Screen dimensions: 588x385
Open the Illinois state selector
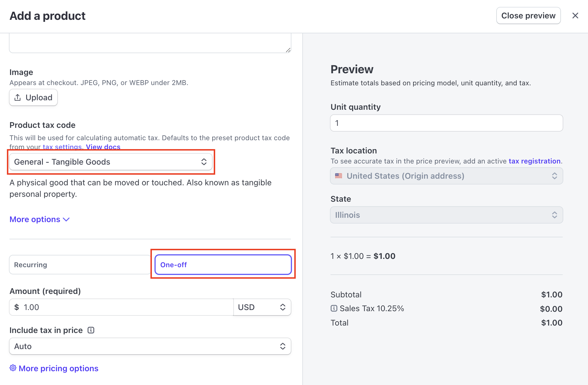[x=446, y=214]
